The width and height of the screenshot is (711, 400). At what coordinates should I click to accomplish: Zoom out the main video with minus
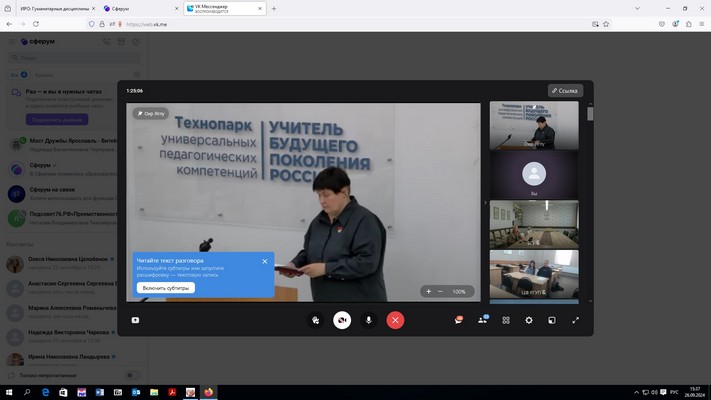point(440,291)
